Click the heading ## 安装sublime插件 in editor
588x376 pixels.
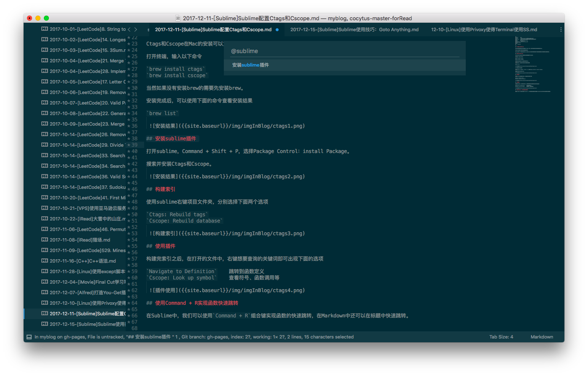point(171,139)
